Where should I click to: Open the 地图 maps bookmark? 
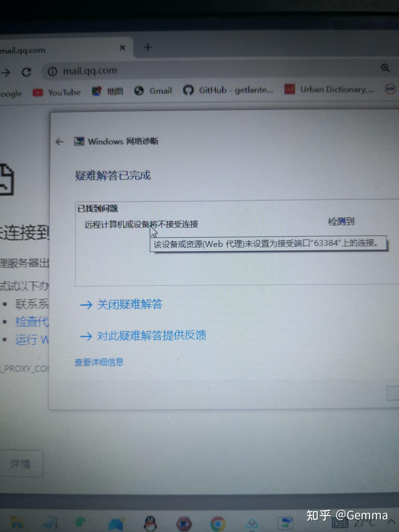click(107, 91)
